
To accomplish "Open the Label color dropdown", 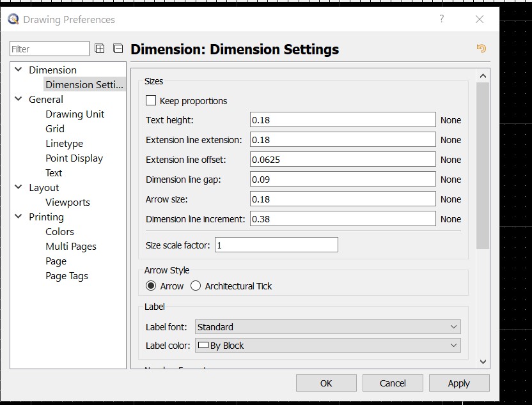I will (328, 346).
